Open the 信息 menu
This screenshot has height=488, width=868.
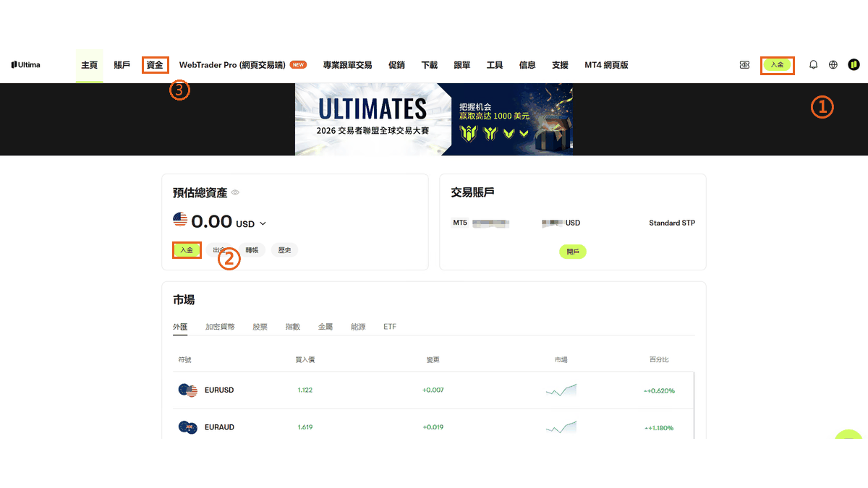(527, 65)
